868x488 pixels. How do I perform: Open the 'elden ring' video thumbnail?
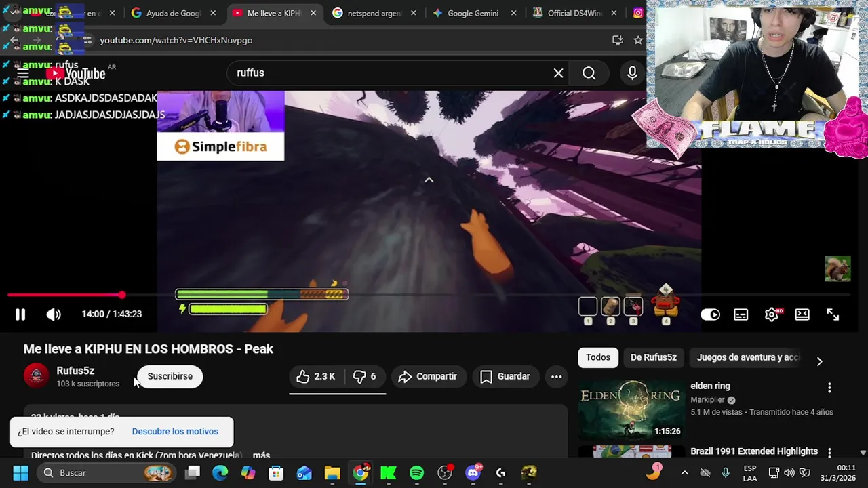click(631, 410)
